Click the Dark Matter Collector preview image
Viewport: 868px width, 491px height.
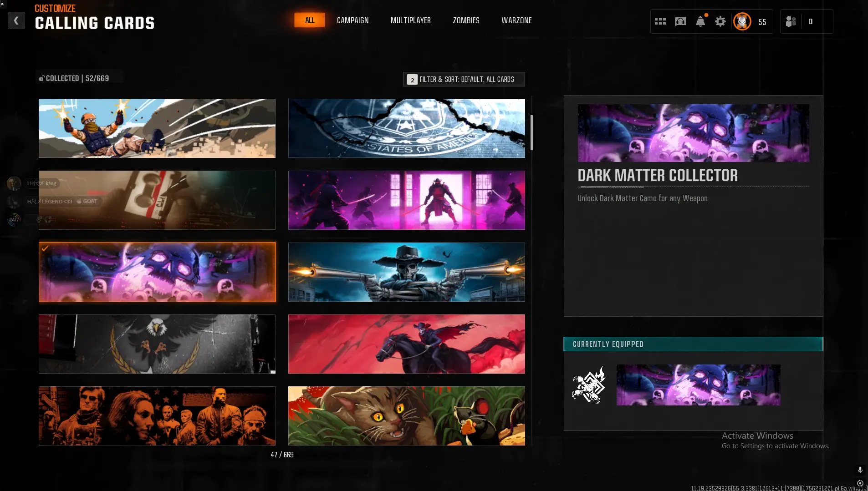click(x=694, y=133)
